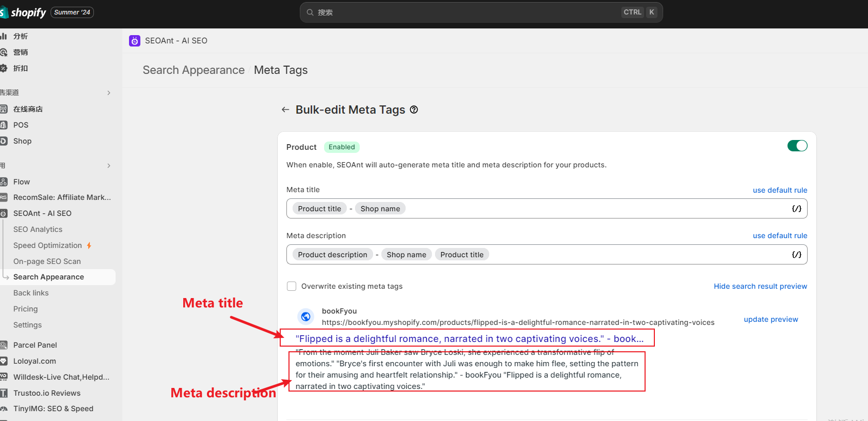868x421 pixels.
Task: Click the Willdesk app icon
Action: 4,377
